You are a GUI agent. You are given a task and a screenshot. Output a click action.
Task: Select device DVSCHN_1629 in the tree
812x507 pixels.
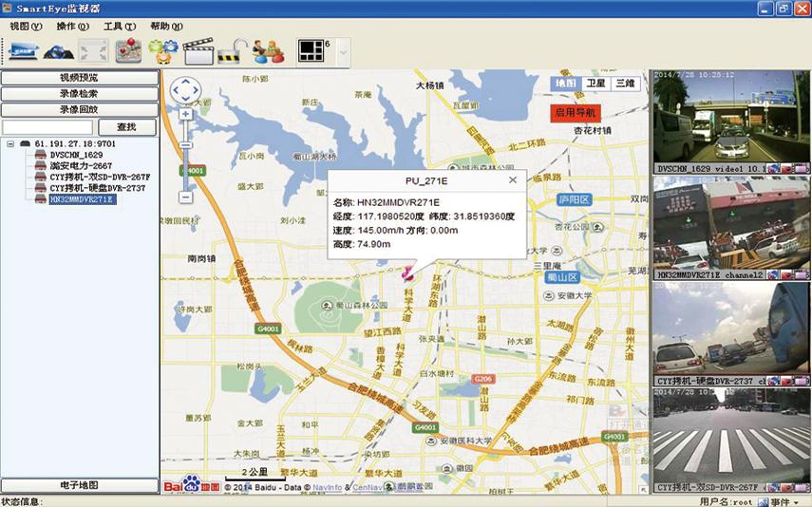pos(76,155)
